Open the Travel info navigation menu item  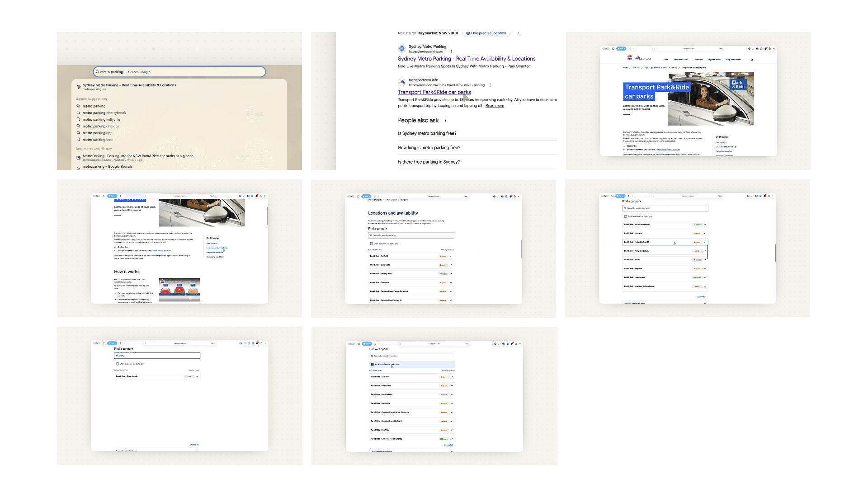point(698,60)
